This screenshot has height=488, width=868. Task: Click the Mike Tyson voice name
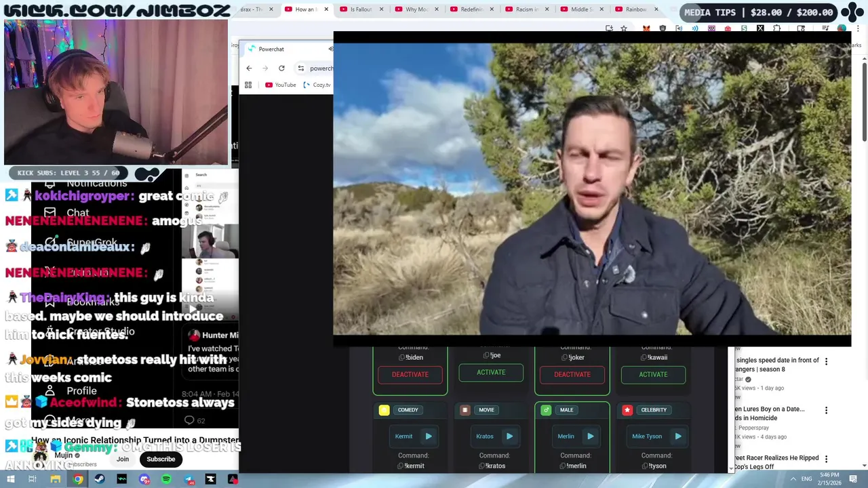646,436
